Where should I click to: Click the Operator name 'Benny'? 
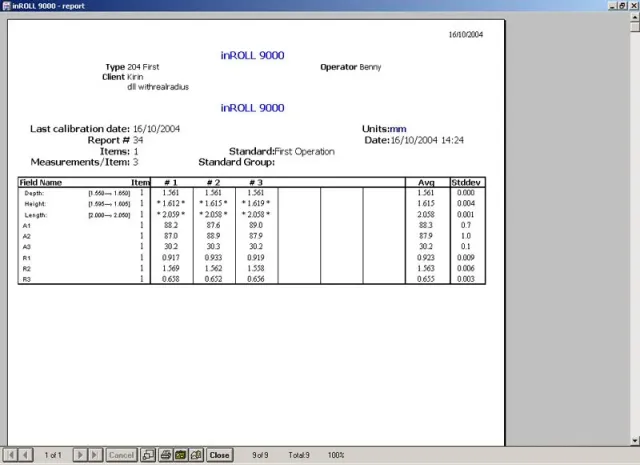[x=370, y=67]
